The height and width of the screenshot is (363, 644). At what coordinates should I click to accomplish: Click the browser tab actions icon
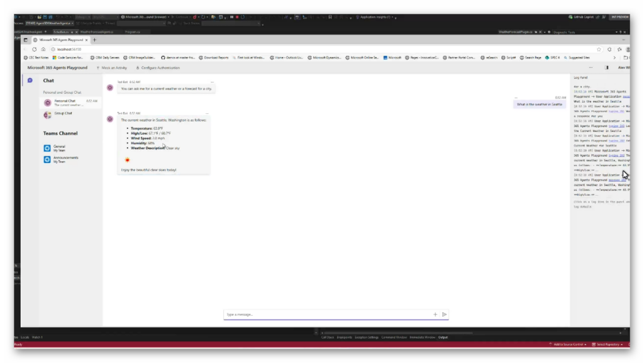click(25, 40)
